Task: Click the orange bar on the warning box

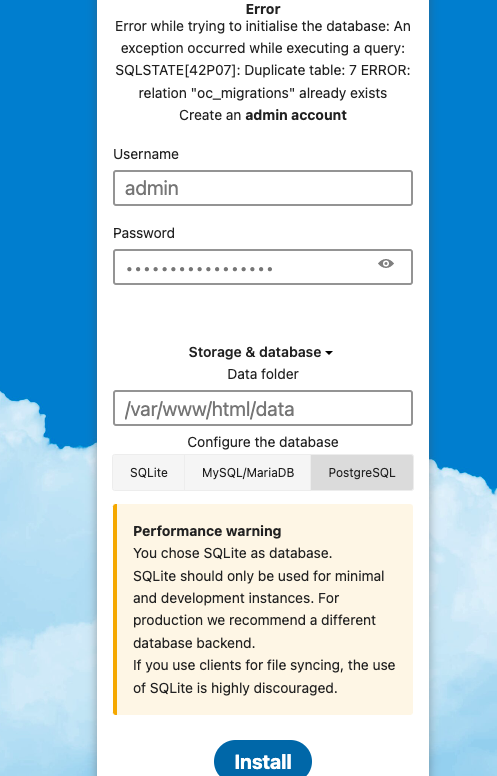Action: [x=115, y=610]
